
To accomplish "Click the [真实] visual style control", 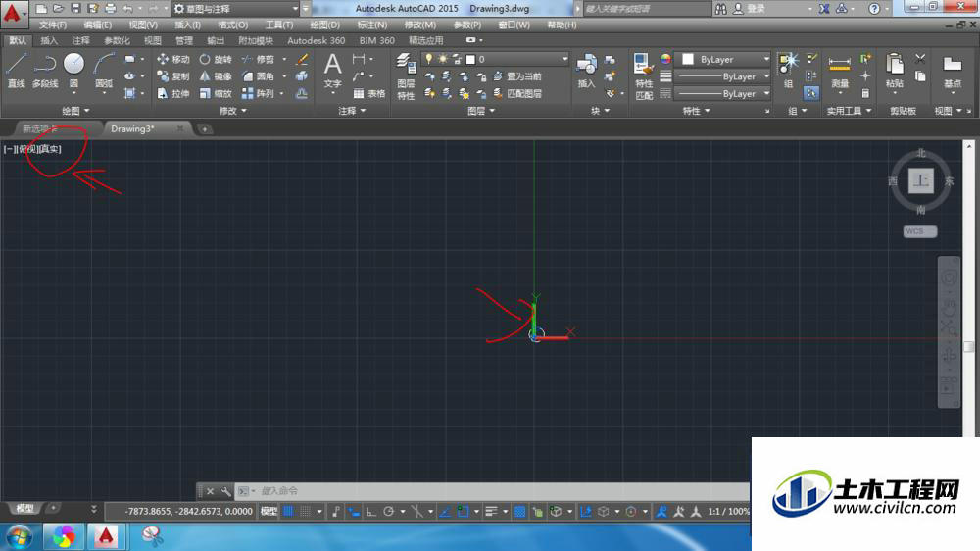I will (50, 149).
